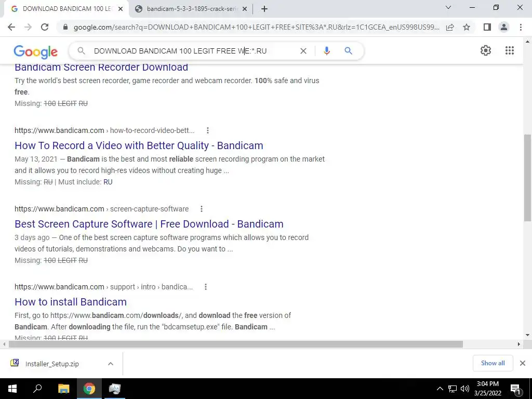Open Best Screen Capture Software result
Screen dimensions: 532x399
149,224
